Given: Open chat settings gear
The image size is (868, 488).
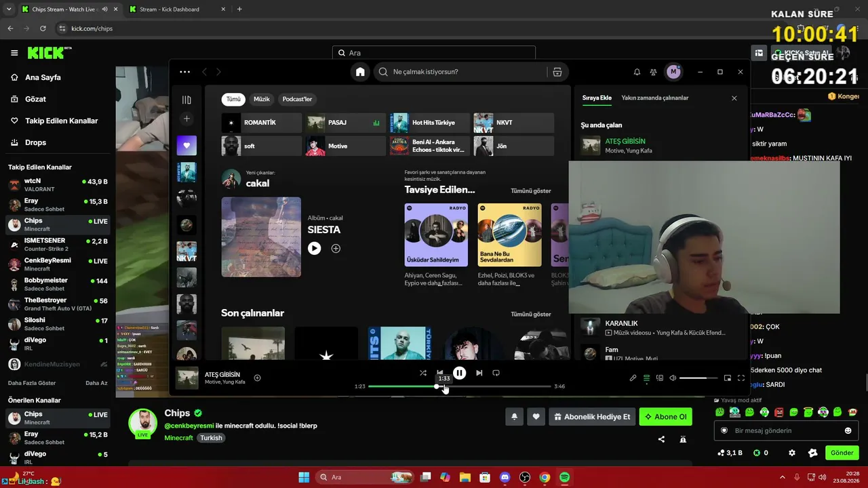Looking at the screenshot, I should coord(791,453).
